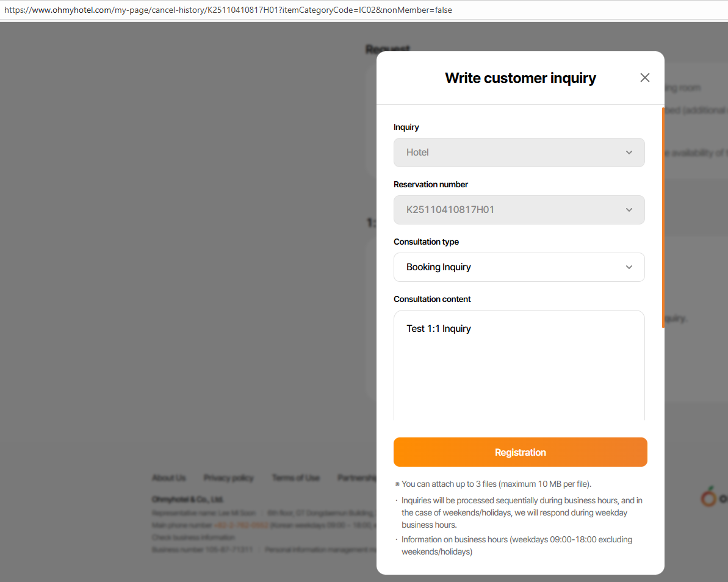Click the browser address bar URL
The width and height of the screenshot is (728, 582).
click(228, 10)
